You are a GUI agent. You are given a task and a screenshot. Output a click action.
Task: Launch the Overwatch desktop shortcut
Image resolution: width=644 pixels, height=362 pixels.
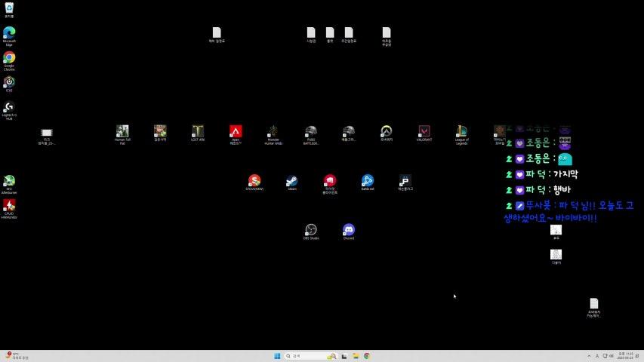(386, 133)
